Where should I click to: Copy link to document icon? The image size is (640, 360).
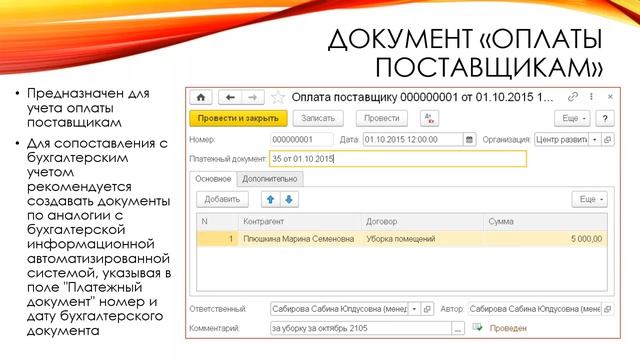tap(573, 97)
